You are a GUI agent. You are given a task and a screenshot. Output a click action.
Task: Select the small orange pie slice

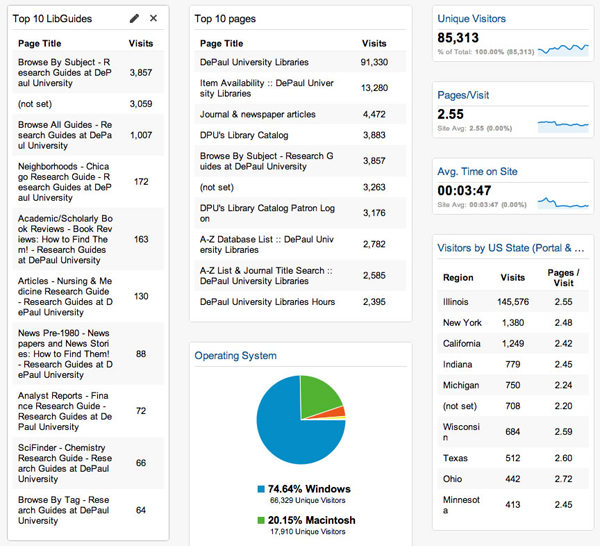[339, 411]
